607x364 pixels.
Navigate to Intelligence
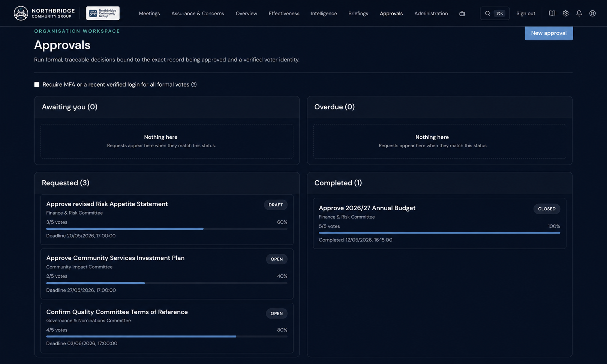[x=324, y=13]
